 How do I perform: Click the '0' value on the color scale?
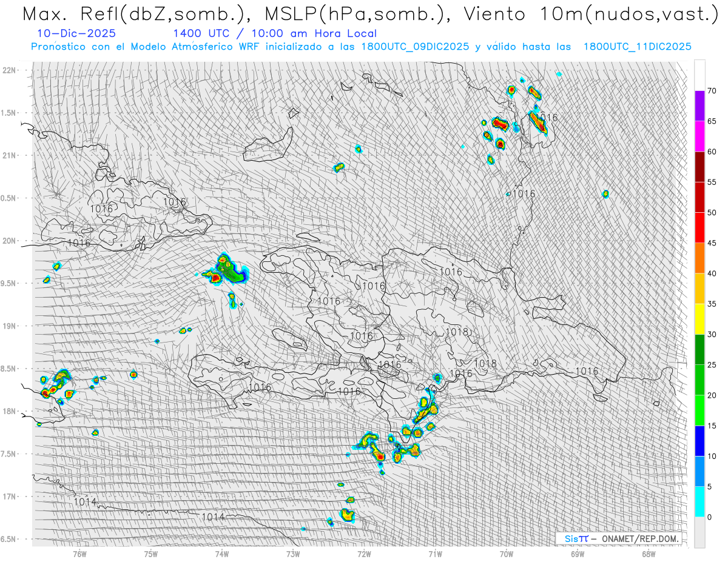[x=709, y=517]
